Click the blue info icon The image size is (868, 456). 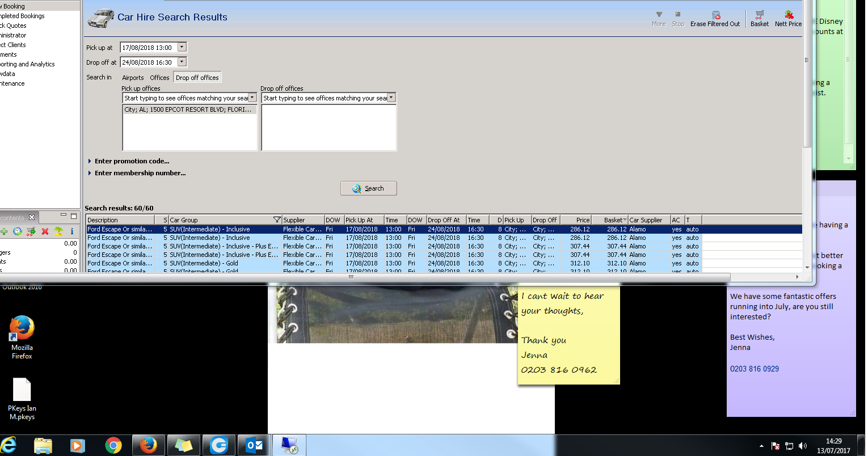click(72, 231)
